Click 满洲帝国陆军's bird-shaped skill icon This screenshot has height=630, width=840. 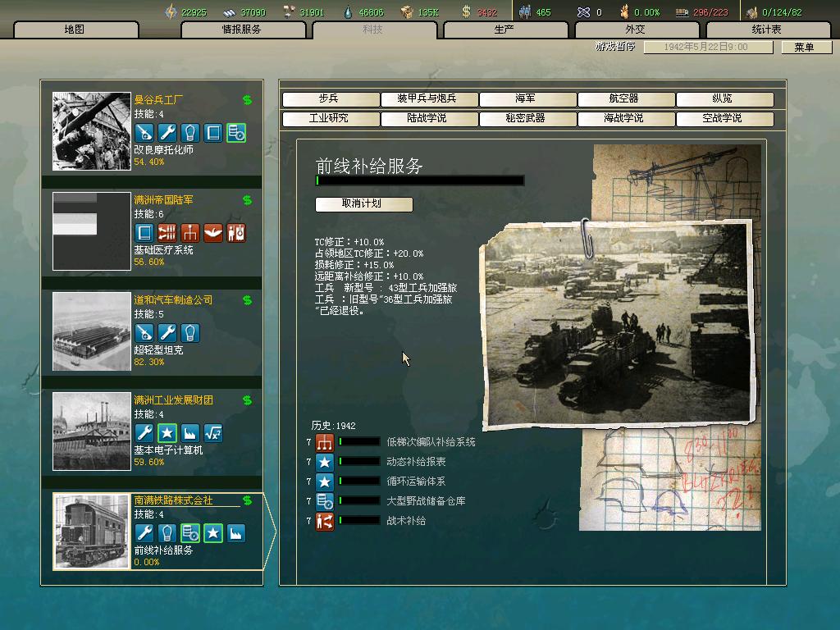tap(213, 233)
